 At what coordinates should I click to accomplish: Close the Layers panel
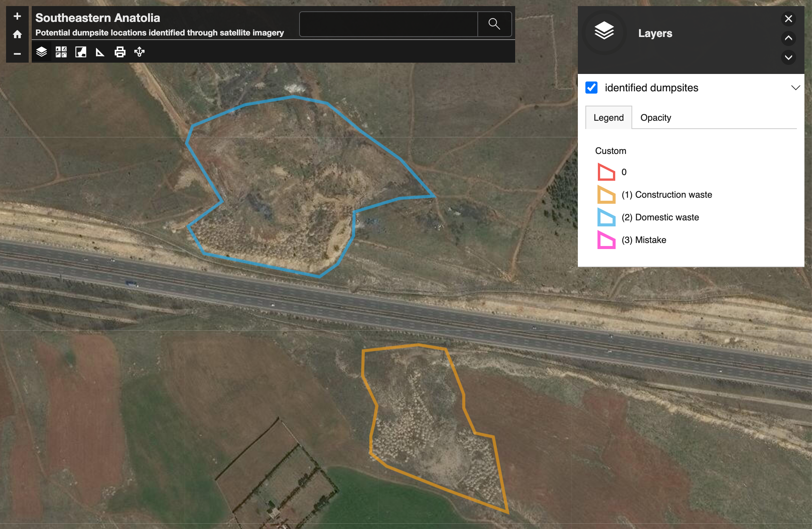pyautogui.click(x=788, y=18)
